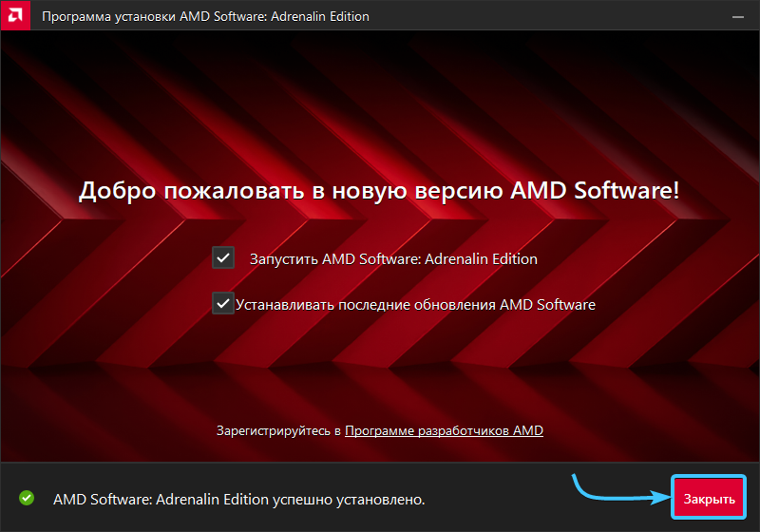This screenshot has width=760, height=532.
Task: Open the Программе разработчиков AMD link
Action: [x=444, y=430]
